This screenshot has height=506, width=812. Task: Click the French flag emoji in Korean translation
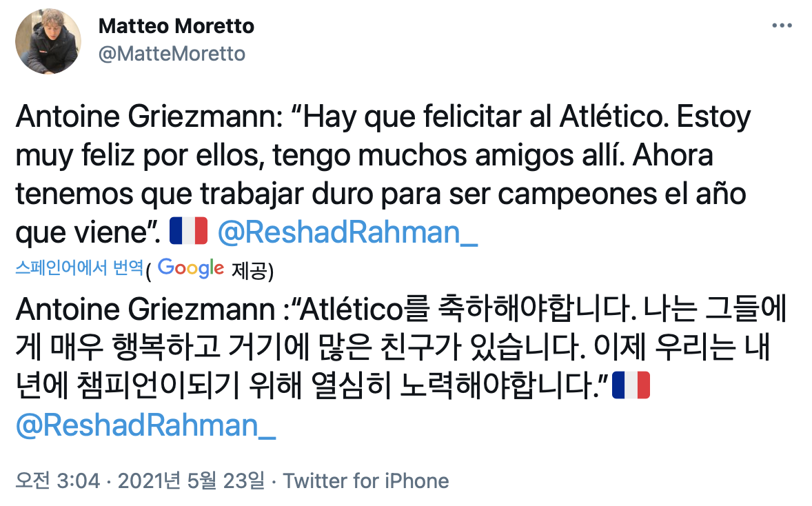point(631,385)
